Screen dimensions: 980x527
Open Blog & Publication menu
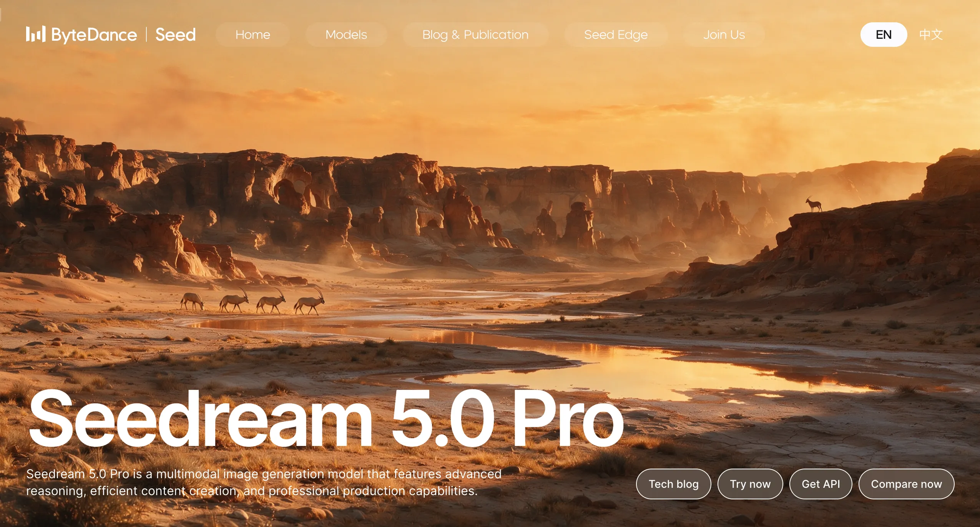(x=475, y=35)
